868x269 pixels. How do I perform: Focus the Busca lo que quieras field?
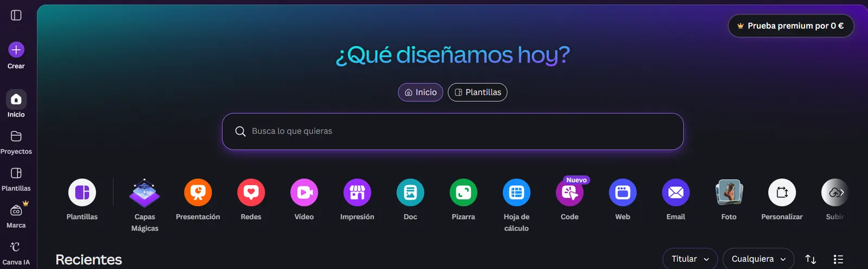pos(452,131)
